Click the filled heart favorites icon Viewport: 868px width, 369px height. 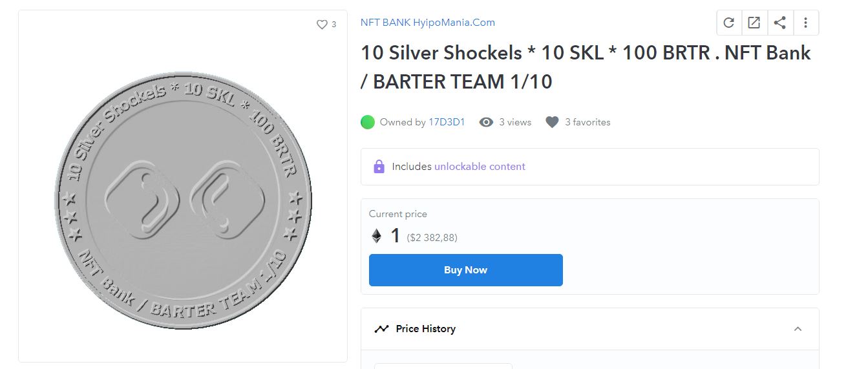coord(552,122)
